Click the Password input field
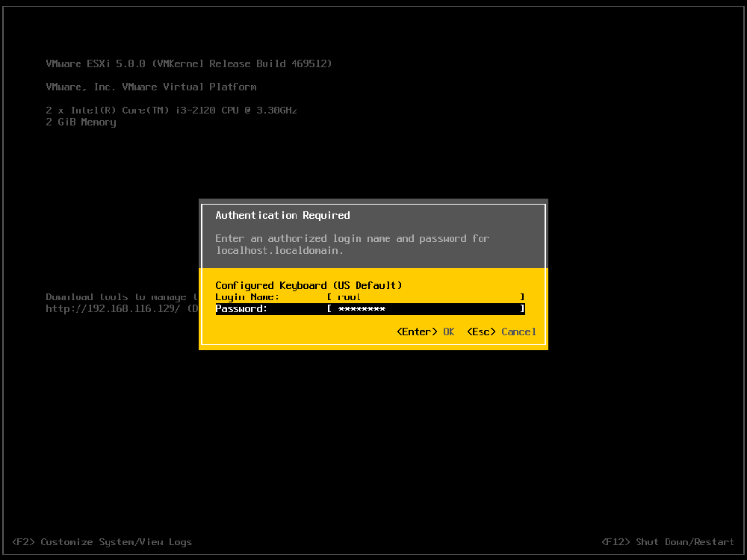Viewport: 747px width, 560px height. tap(427, 308)
